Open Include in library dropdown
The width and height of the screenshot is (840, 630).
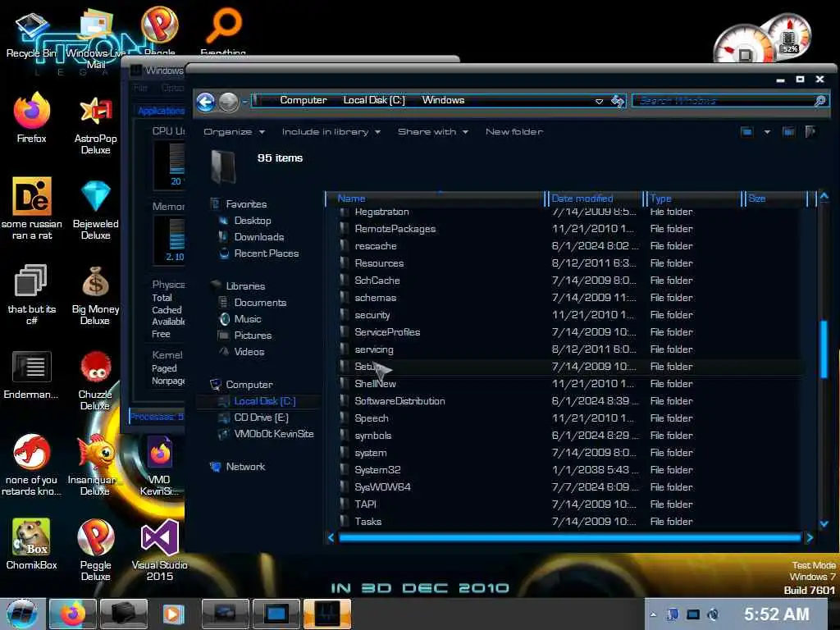pos(331,132)
